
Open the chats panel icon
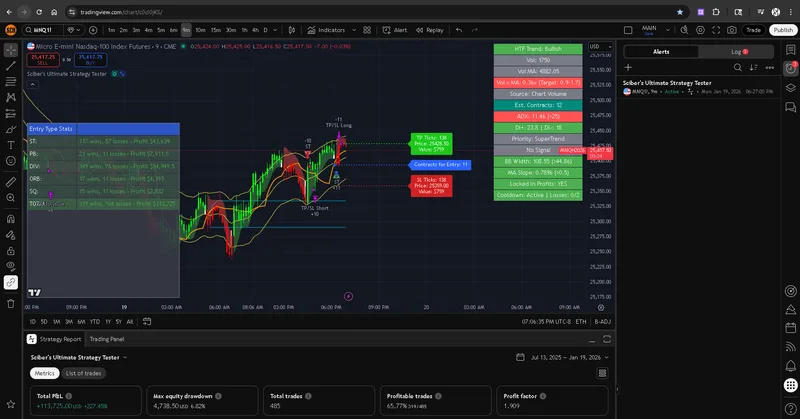point(790,107)
